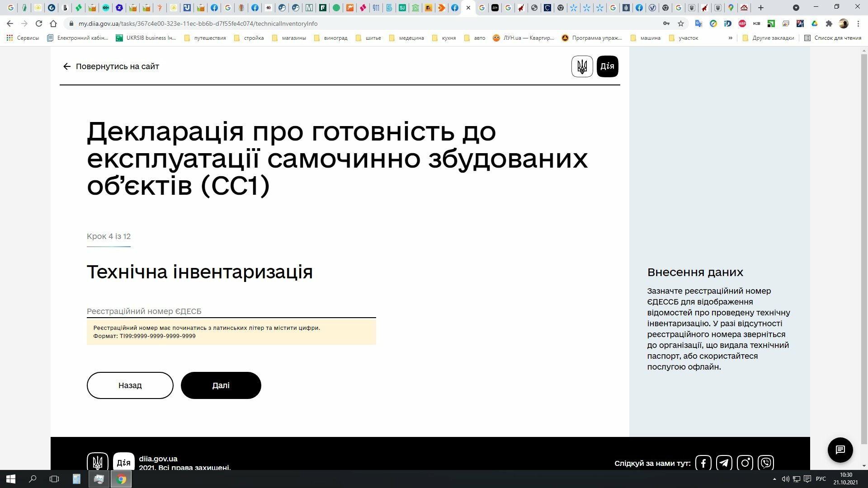The image size is (868, 488).
Task: Open Windows Start menu
Action: (x=11, y=479)
